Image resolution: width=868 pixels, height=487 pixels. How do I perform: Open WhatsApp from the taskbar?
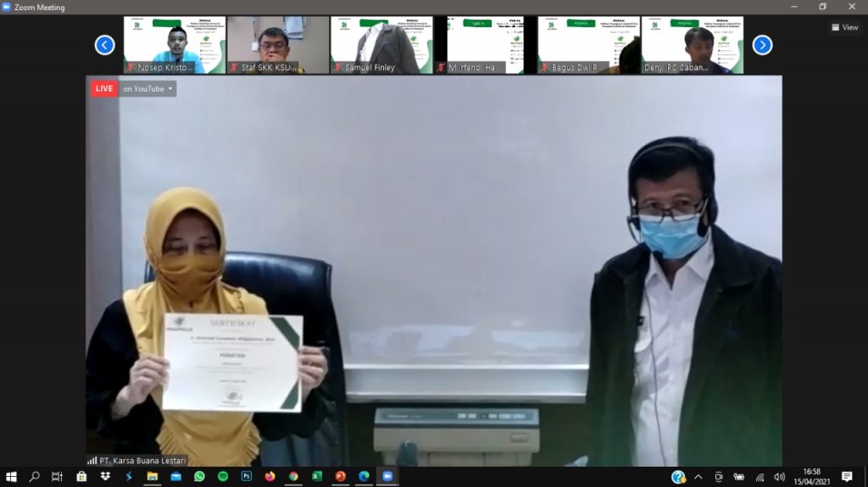(199, 477)
